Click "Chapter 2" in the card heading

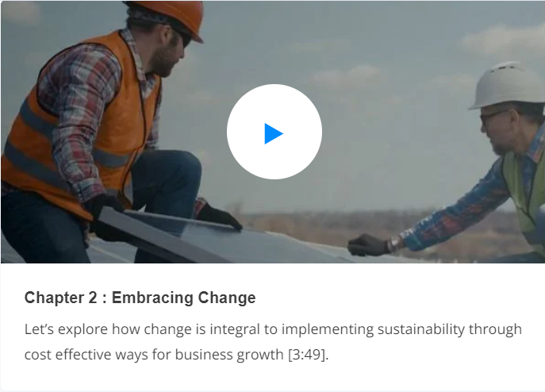[61, 298]
